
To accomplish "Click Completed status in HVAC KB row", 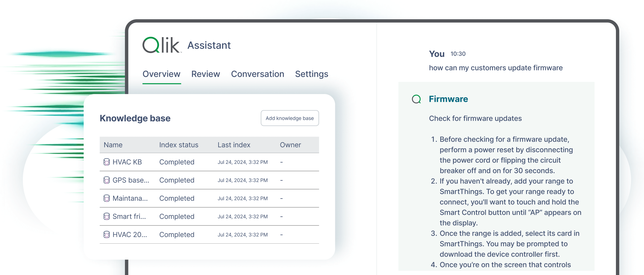I will point(177,162).
